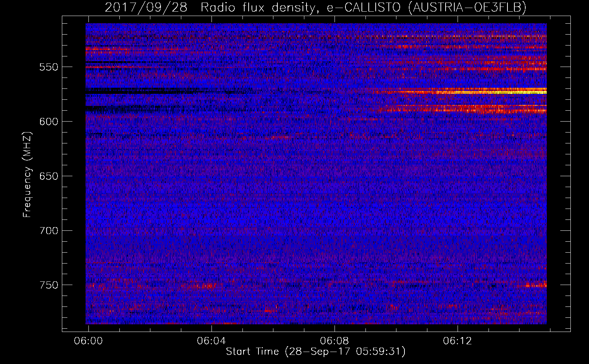Screen dimensions: 589x364
Task: Click the 700 frequency tick label
Action: click(x=49, y=231)
